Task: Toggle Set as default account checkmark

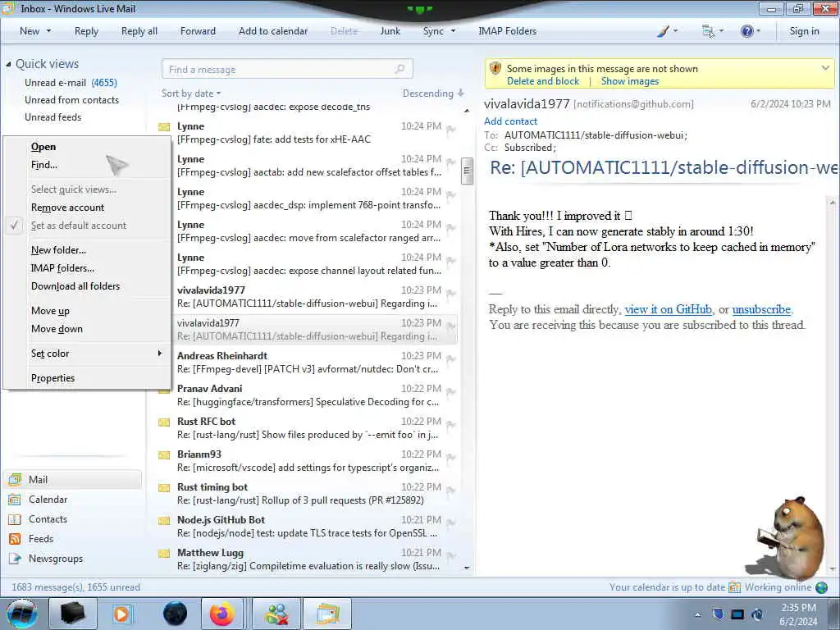Action: coord(15,226)
